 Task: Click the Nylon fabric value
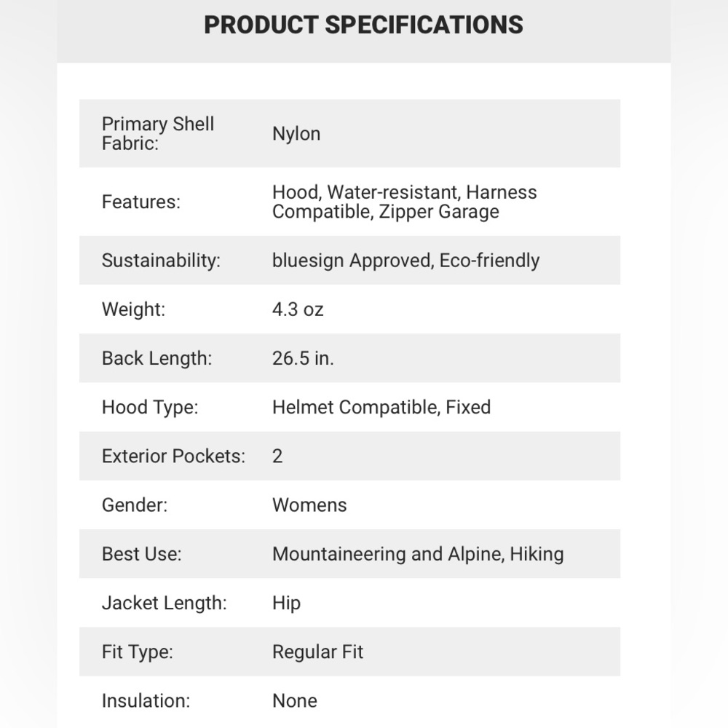click(x=296, y=134)
